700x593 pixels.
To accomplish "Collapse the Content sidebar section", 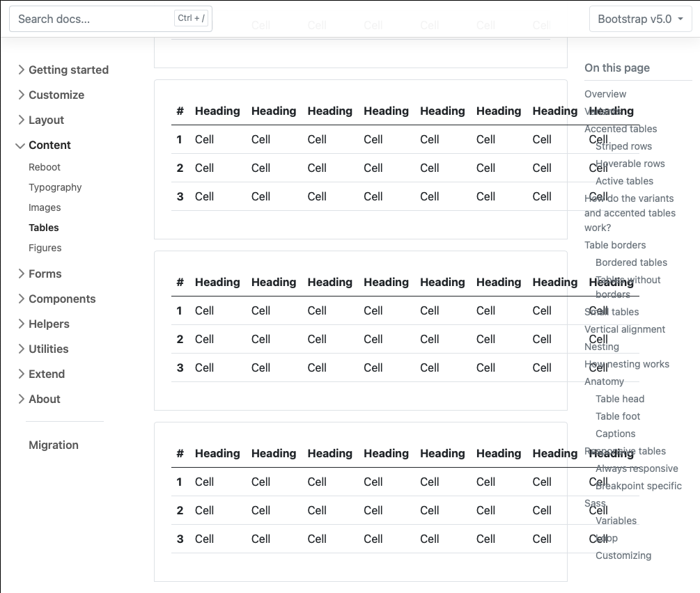I will tap(43, 145).
